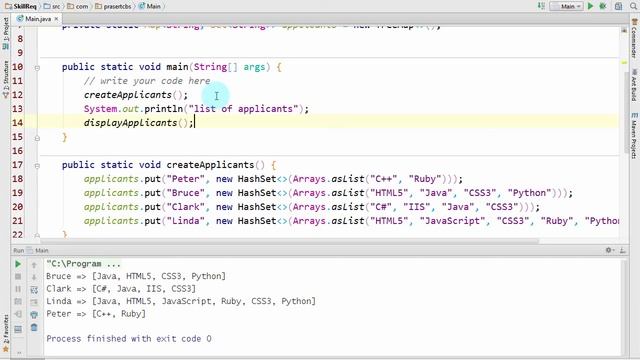The width and height of the screenshot is (640, 360).
Task: Click the Run panel title label
Action: tap(19, 250)
